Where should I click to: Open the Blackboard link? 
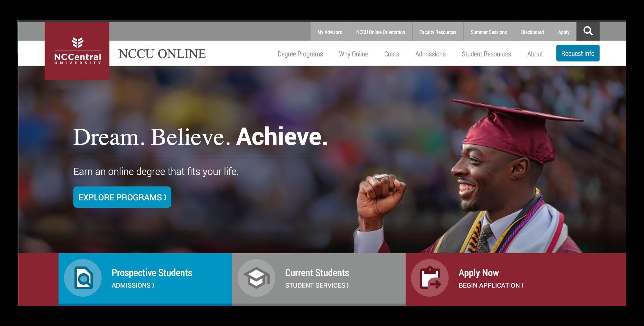(x=532, y=32)
